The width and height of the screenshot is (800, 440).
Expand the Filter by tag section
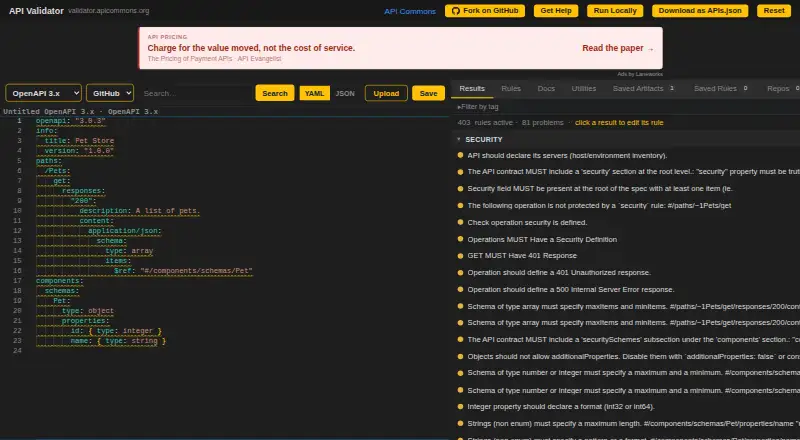pyautogui.click(x=478, y=107)
